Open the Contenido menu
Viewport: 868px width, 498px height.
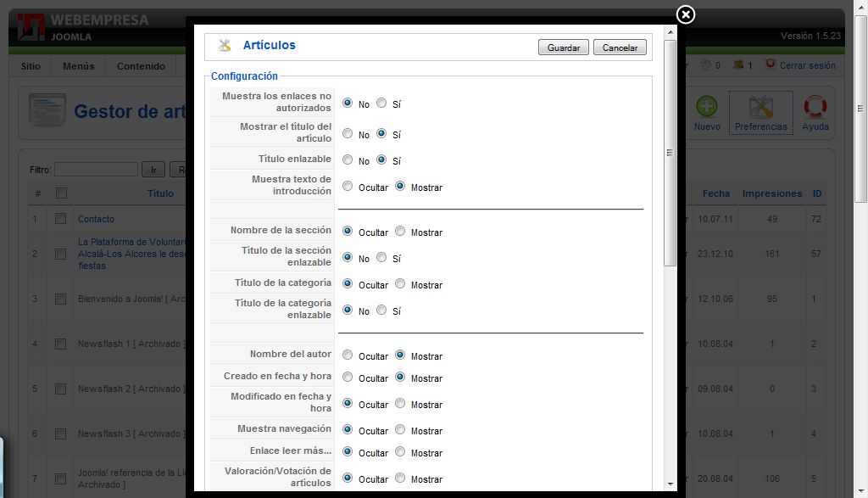point(142,66)
